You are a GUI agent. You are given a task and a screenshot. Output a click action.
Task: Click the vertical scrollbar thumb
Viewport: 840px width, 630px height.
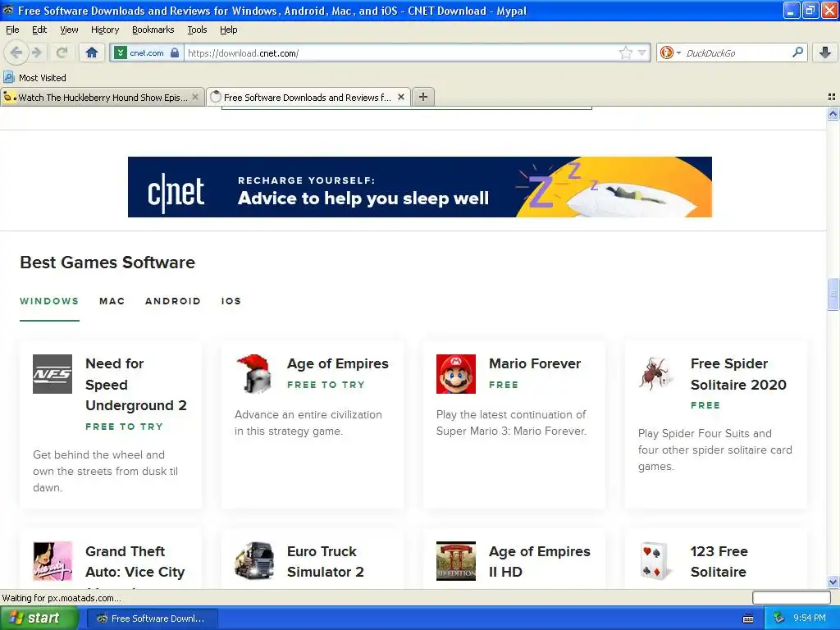[x=833, y=294]
